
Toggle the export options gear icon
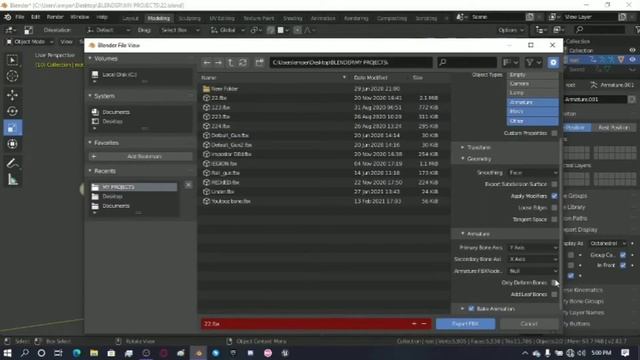pyautogui.click(x=553, y=62)
